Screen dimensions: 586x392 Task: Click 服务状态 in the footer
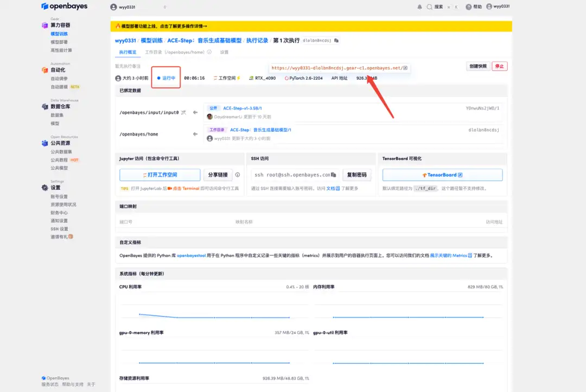50,384
